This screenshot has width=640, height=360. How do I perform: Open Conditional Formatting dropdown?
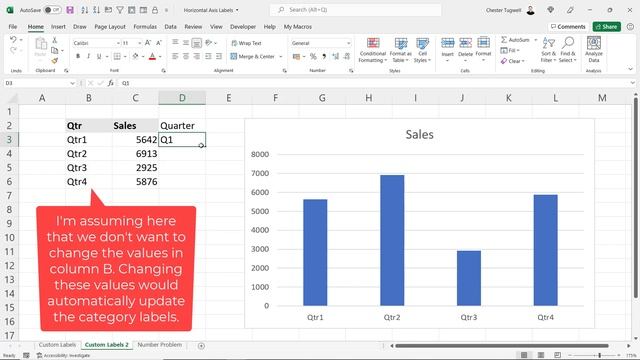pos(373,50)
